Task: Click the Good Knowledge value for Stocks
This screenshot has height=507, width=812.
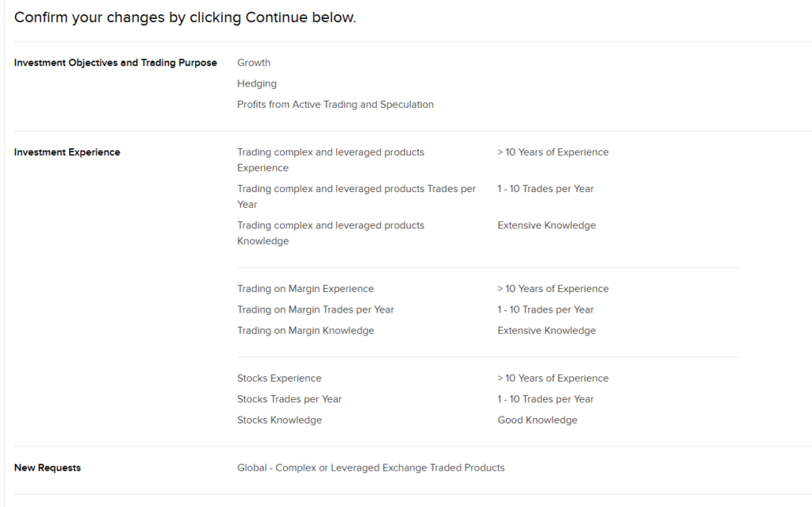Action: (538, 420)
